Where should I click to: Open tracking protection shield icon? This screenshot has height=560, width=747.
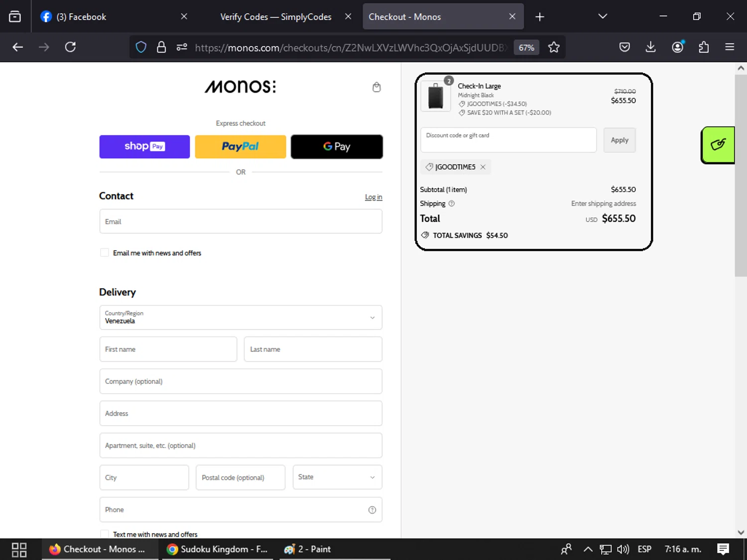pos(141,47)
